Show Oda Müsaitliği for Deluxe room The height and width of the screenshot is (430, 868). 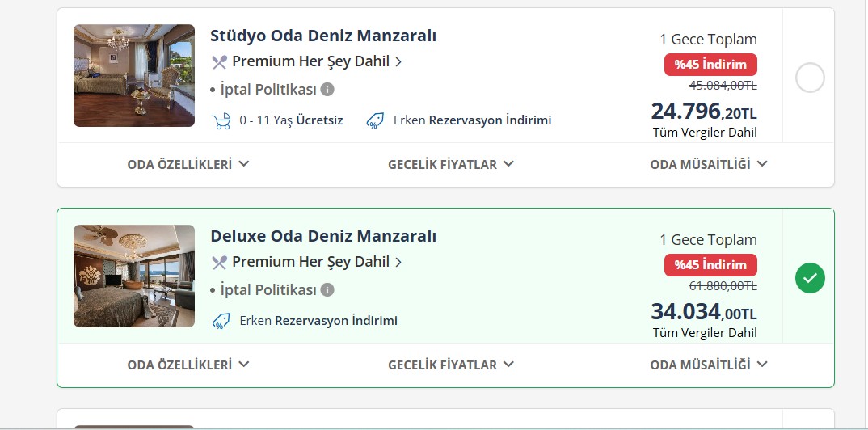pos(708,365)
